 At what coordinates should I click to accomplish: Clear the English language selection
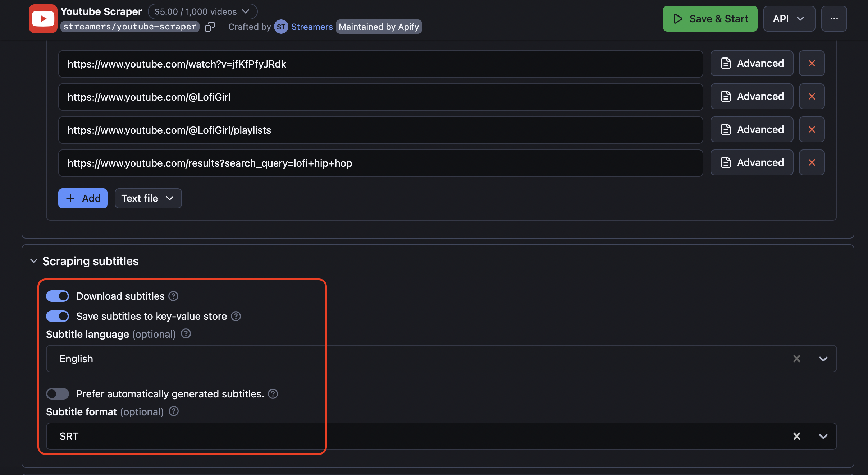click(796, 358)
